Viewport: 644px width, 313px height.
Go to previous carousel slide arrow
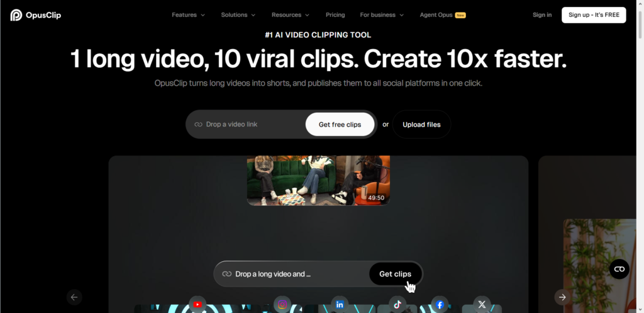coord(74,297)
